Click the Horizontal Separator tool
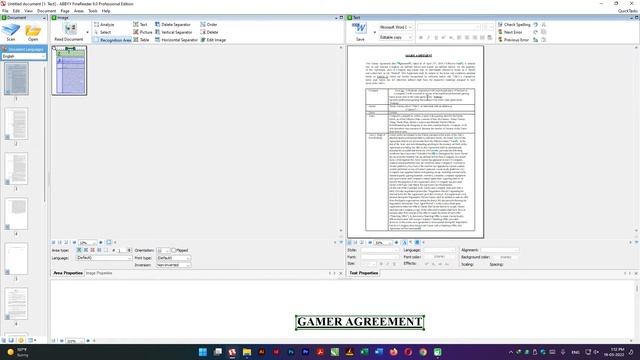The image size is (640, 360). [x=176, y=40]
